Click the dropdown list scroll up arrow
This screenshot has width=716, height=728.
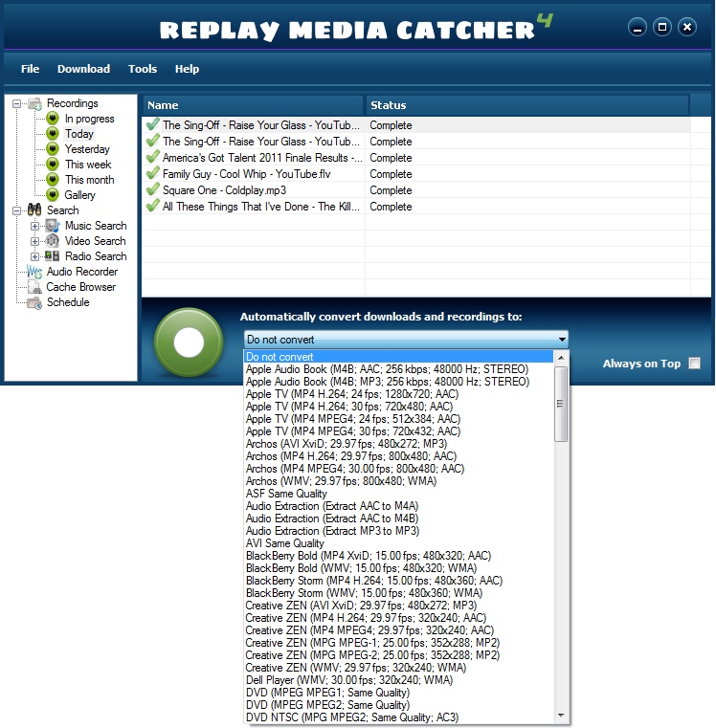click(561, 358)
